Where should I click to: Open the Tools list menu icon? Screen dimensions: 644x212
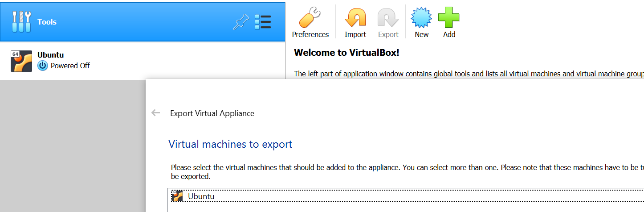point(263,22)
